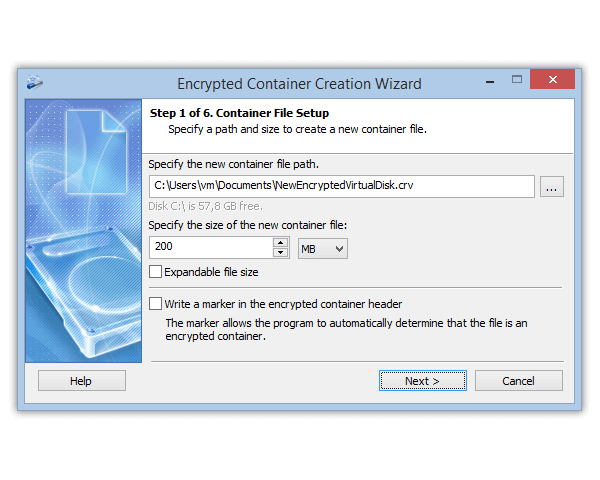
Task: Click 'Specify the new container file path.' label
Action: tap(233, 164)
